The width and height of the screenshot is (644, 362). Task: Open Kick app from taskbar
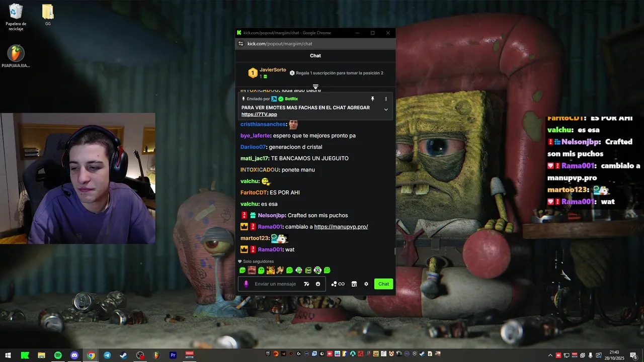point(25,355)
